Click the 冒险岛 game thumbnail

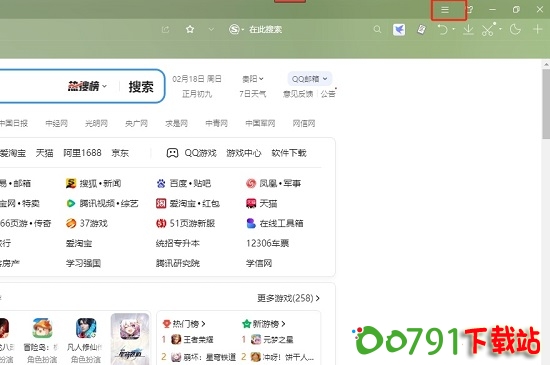(x=42, y=328)
